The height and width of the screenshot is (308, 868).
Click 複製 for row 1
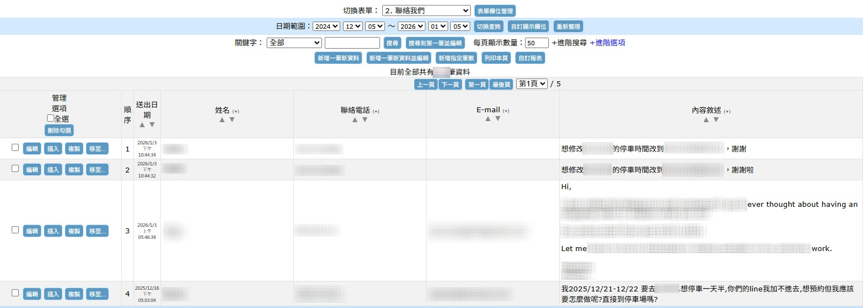[x=74, y=149]
